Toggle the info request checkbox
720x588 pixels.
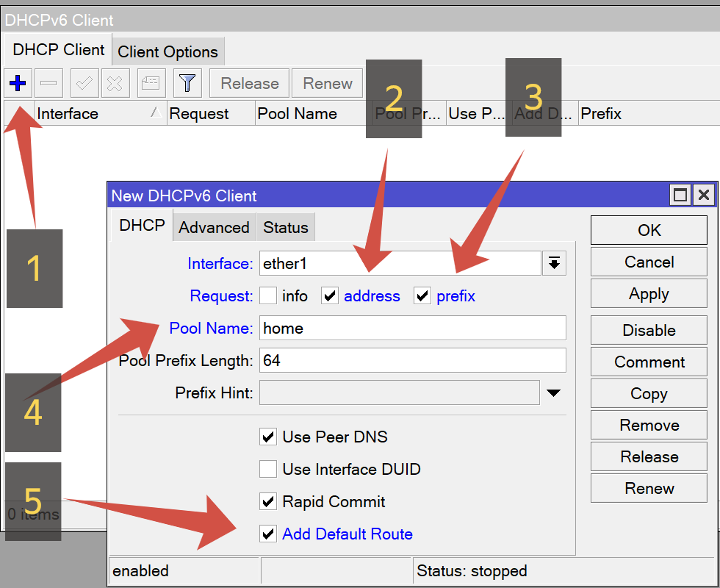268,295
